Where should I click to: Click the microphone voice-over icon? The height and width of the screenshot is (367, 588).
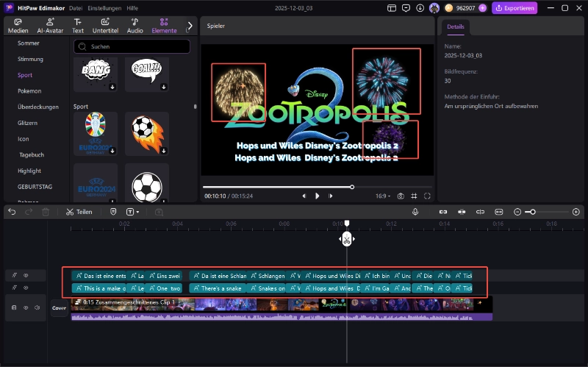tap(415, 212)
